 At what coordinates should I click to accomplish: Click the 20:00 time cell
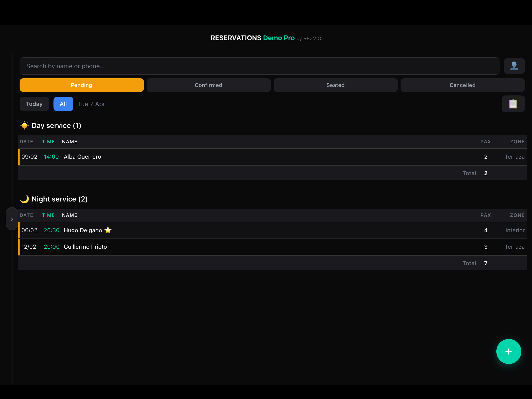coord(51,247)
